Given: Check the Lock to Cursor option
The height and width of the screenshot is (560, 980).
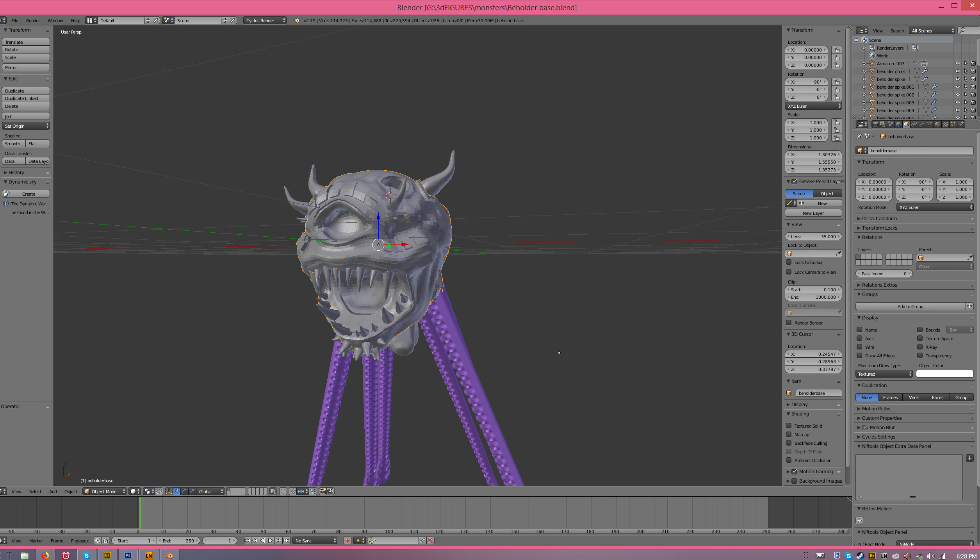Looking at the screenshot, I should coord(789,262).
